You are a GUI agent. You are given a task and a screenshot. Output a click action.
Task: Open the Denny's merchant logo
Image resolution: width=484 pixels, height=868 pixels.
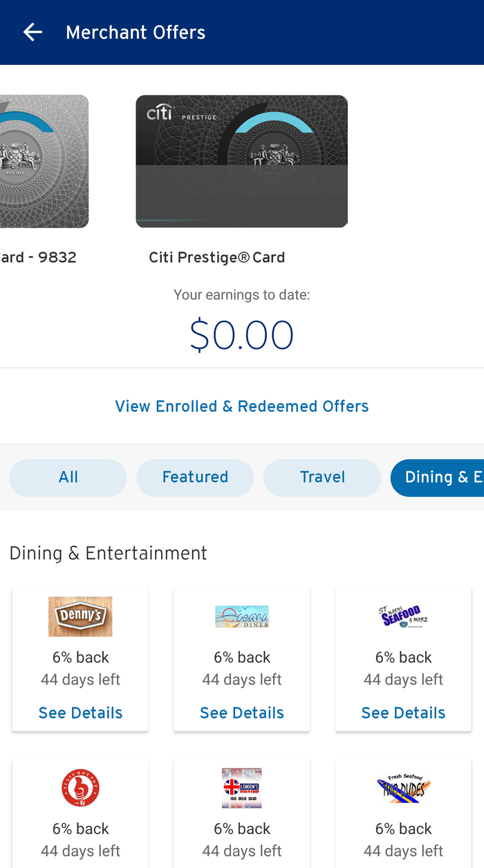80,616
